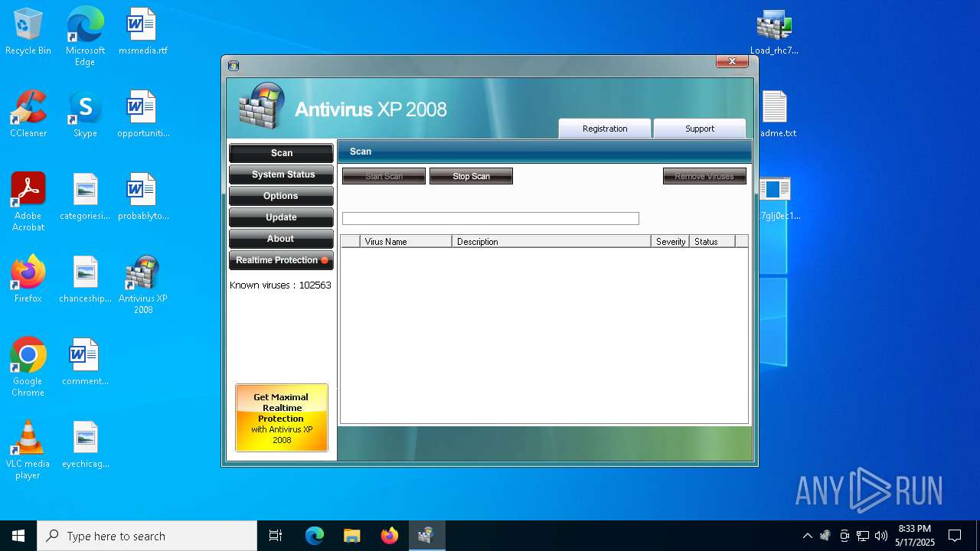Open msmedia.rtf document icon
The height and width of the screenshot is (551, 980).
click(142, 32)
